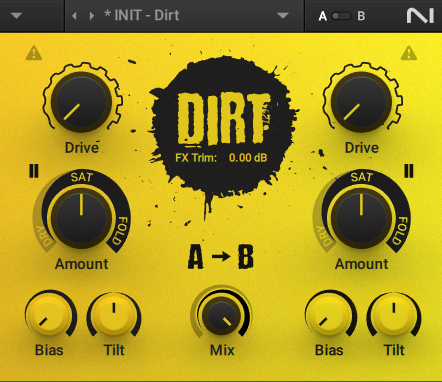
Task: Click the A → B routing button
Action: coord(221,257)
